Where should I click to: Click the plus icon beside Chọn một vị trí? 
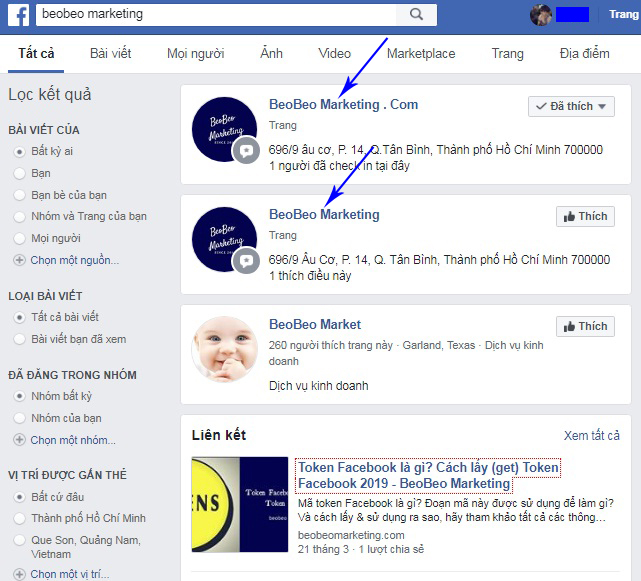19,574
